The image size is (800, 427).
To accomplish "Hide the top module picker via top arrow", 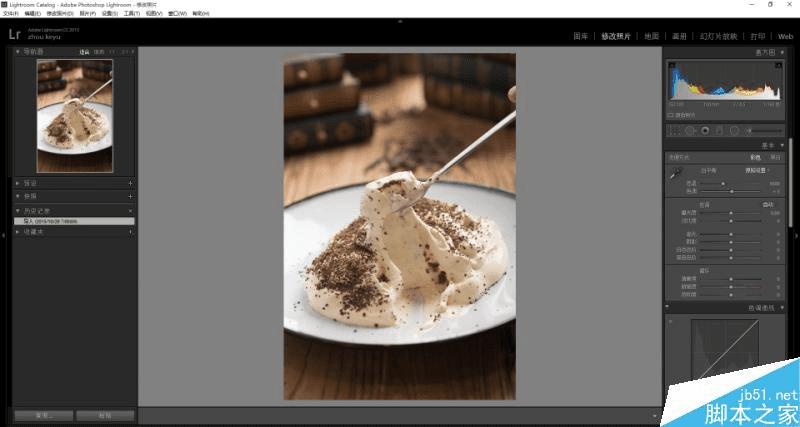I will pos(400,21).
